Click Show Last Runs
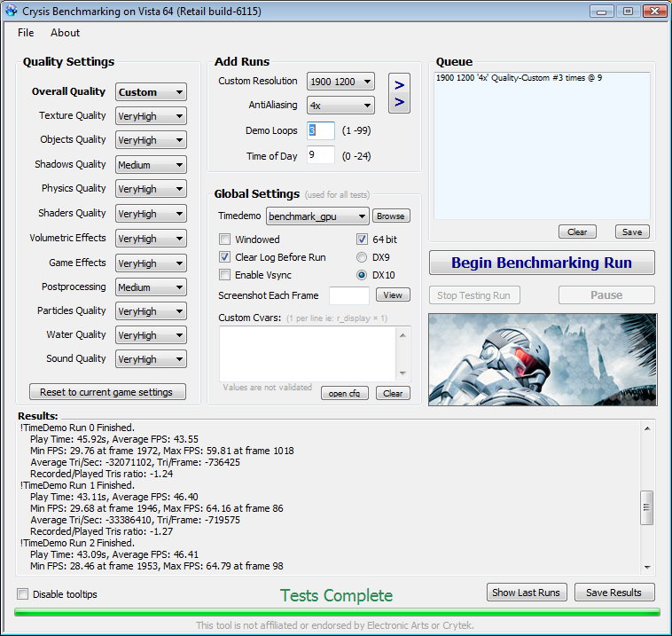 pos(527,593)
